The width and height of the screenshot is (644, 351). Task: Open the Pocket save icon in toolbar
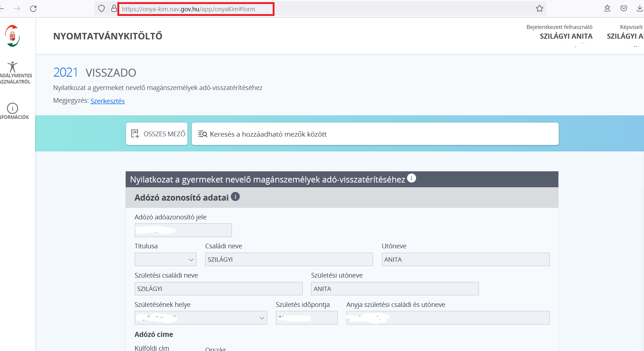pos(624,9)
